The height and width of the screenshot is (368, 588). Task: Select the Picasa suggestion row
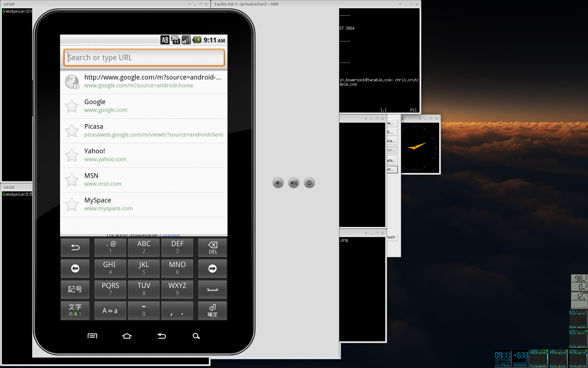pyautogui.click(x=144, y=131)
